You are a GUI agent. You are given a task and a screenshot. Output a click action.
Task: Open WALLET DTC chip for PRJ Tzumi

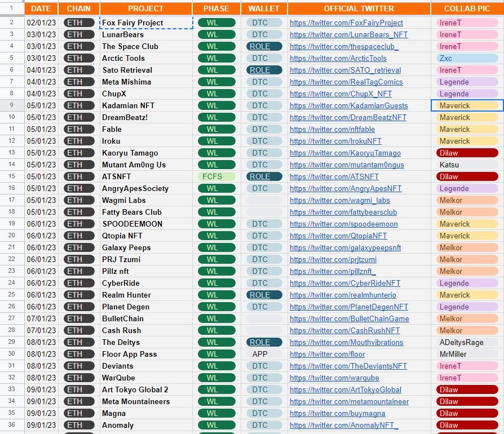[x=264, y=260]
